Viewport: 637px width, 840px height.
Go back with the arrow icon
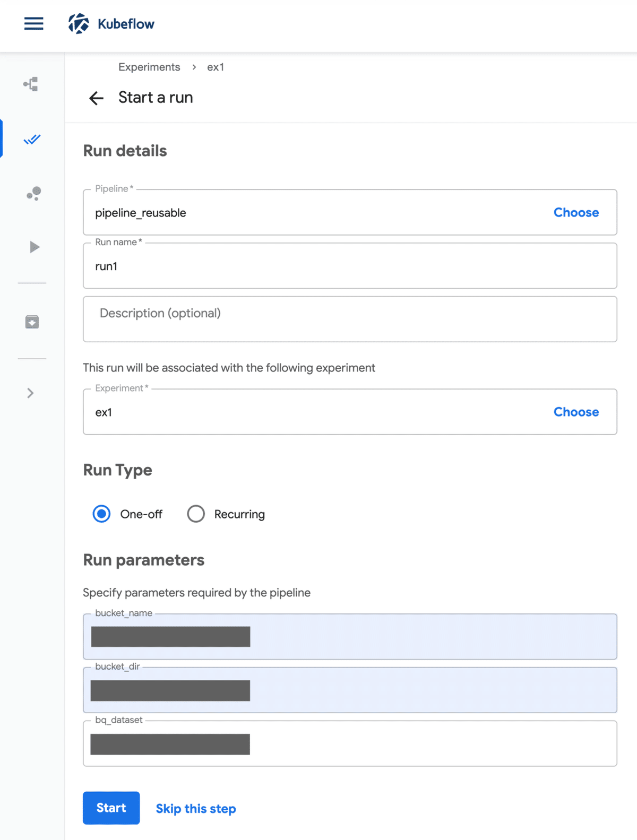click(x=96, y=98)
